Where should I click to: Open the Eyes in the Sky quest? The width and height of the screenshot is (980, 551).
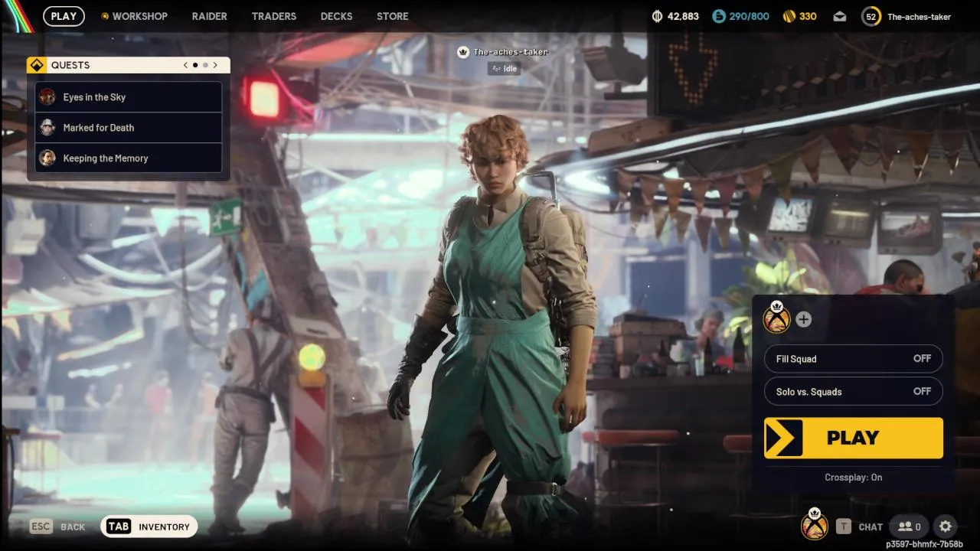[129, 97]
